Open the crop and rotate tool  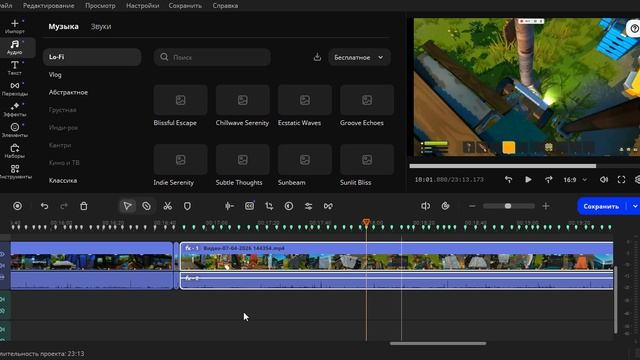269,206
